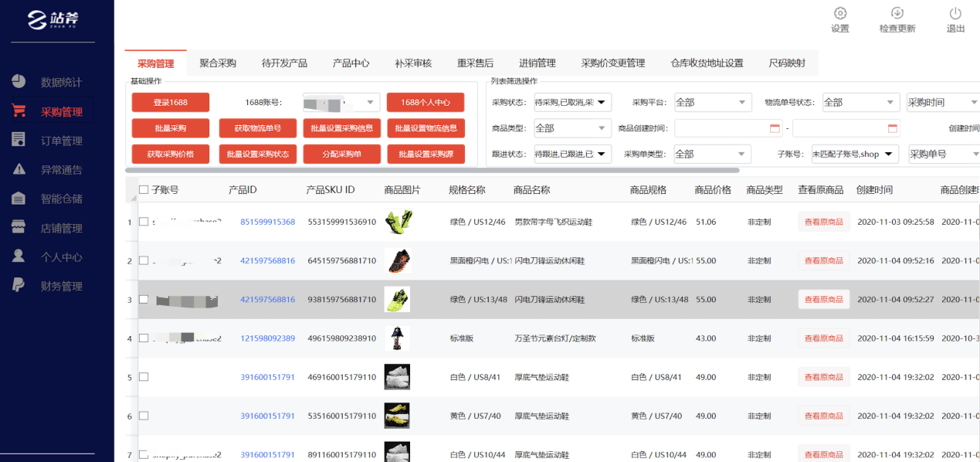Open 订单管理 sidebar icon
Viewport: 980px width, 462px height.
pos(19,140)
